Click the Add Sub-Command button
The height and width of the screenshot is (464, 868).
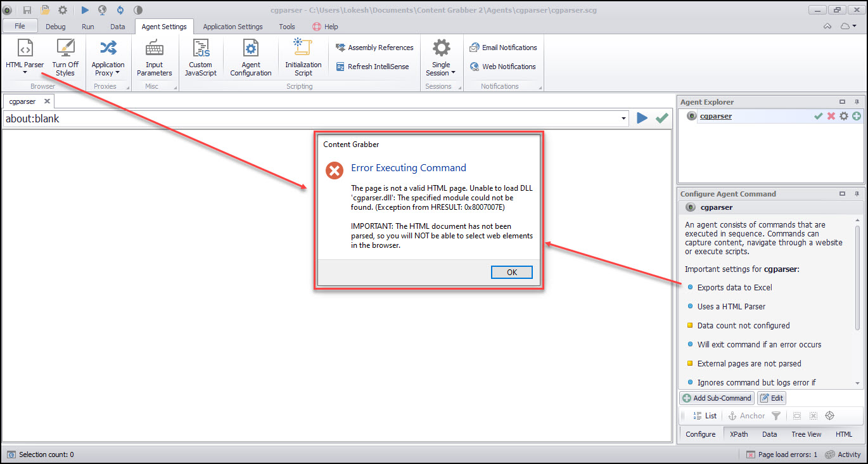coord(717,398)
